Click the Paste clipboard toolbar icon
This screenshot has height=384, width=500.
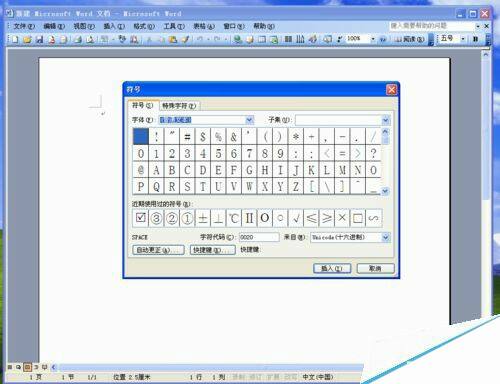[x=173, y=39]
